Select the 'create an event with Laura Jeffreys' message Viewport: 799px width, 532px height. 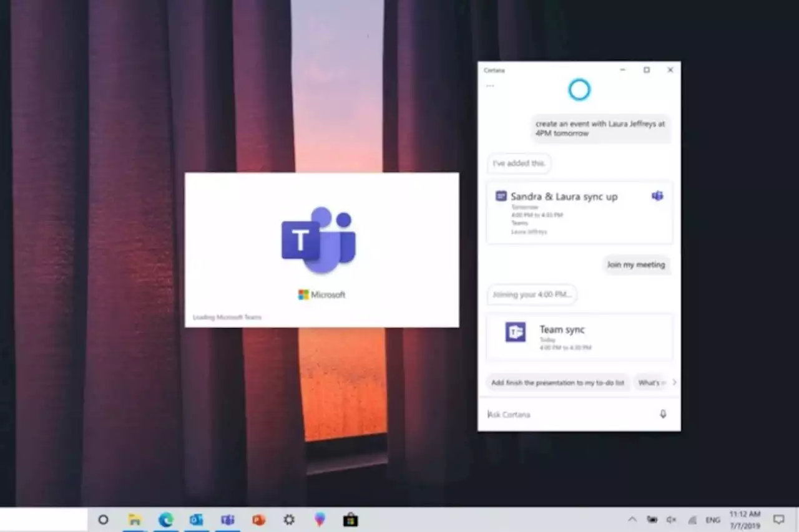pyautogui.click(x=600, y=128)
